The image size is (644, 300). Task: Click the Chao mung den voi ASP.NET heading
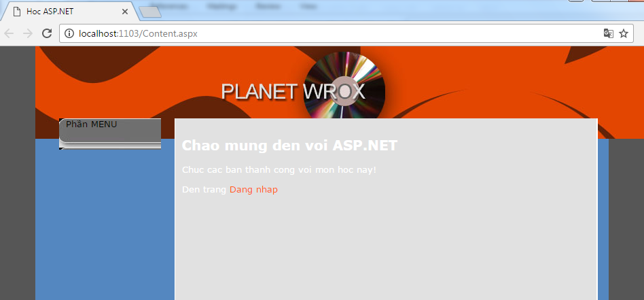289,146
